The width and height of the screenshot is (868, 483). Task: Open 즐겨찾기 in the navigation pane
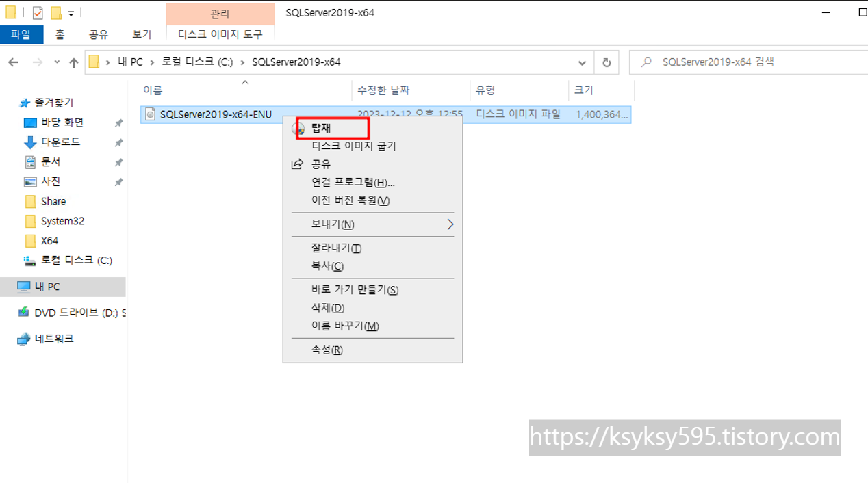click(x=53, y=103)
